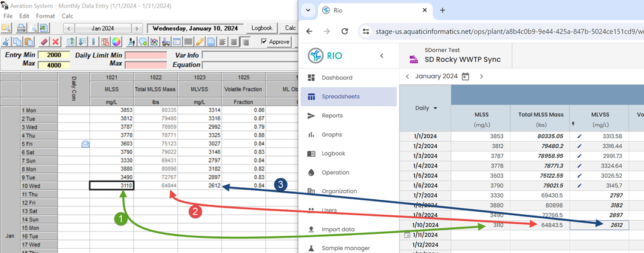644x253 pixels.
Task: Open Spreadsheets in RIO sidebar
Action: pyautogui.click(x=348, y=97)
